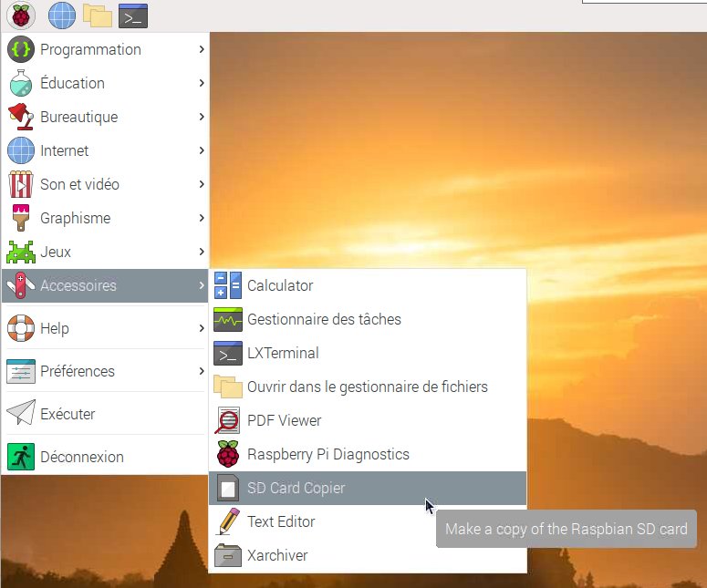
Task: Start LXTerminal from the submenu
Action: click(368, 353)
